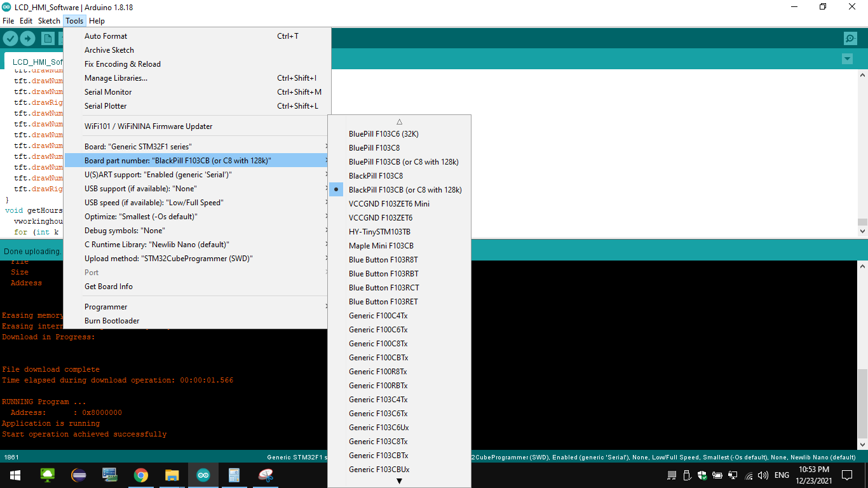
Task: Open the Help menu
Action: coord(97,21)
